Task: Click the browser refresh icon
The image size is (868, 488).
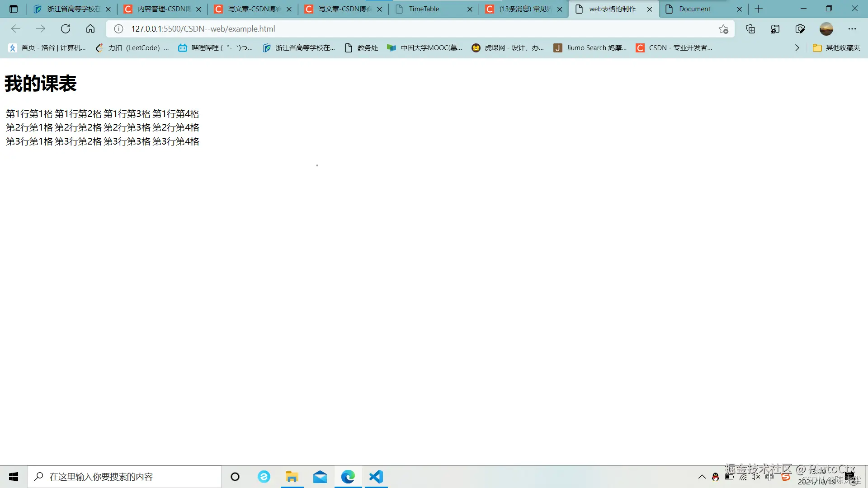Action: 66,29
